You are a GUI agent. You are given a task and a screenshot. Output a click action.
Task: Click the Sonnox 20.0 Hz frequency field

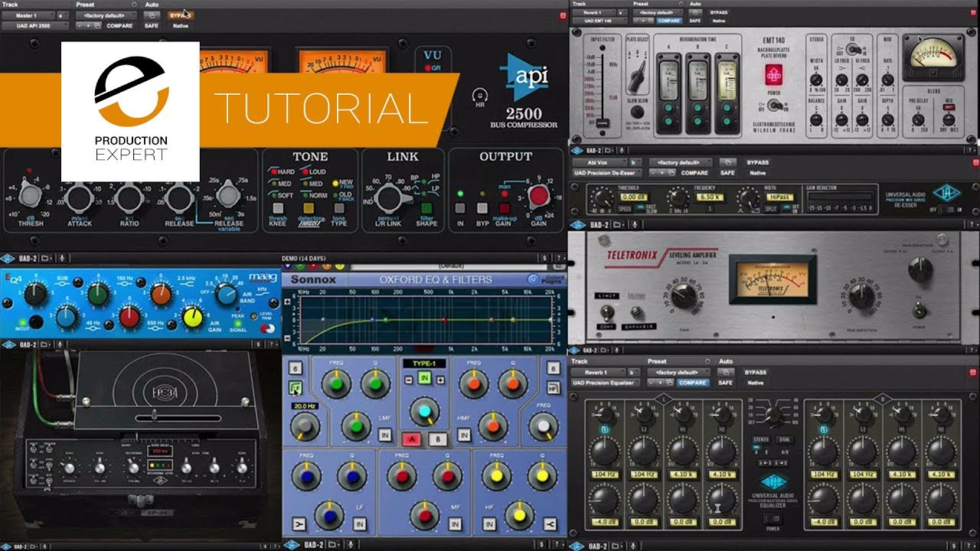coord(303,406)
